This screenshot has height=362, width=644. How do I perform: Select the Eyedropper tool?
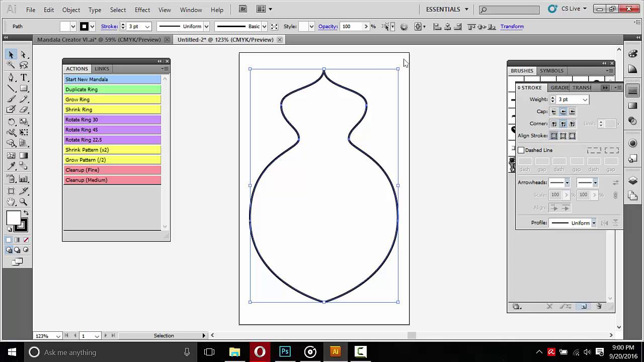pyautogui.click(x=11, y=166)
